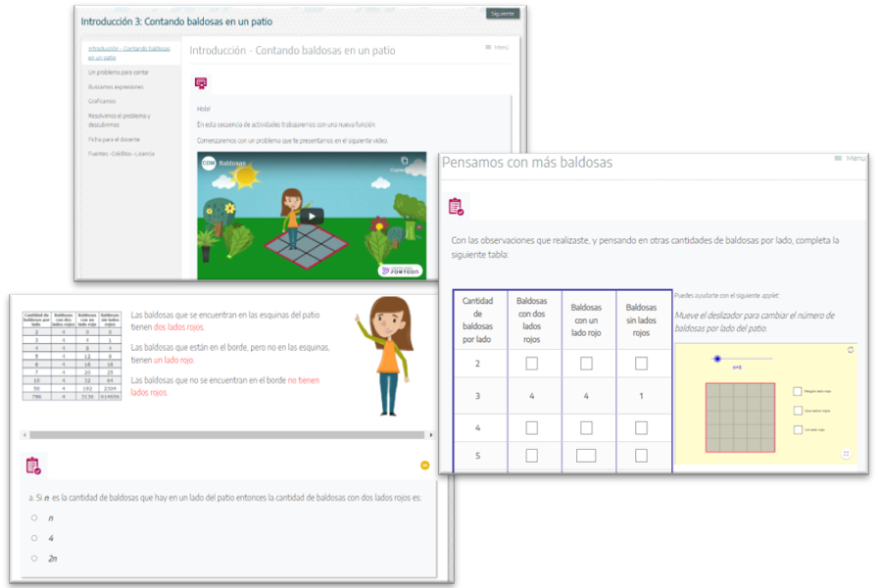Click the copy link icon on the video

tap(404, 161)
